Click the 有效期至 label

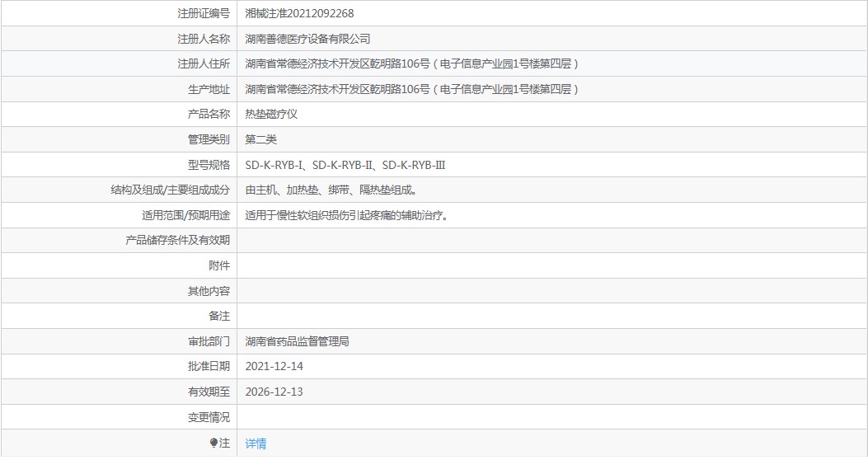(x=209, y=392)
